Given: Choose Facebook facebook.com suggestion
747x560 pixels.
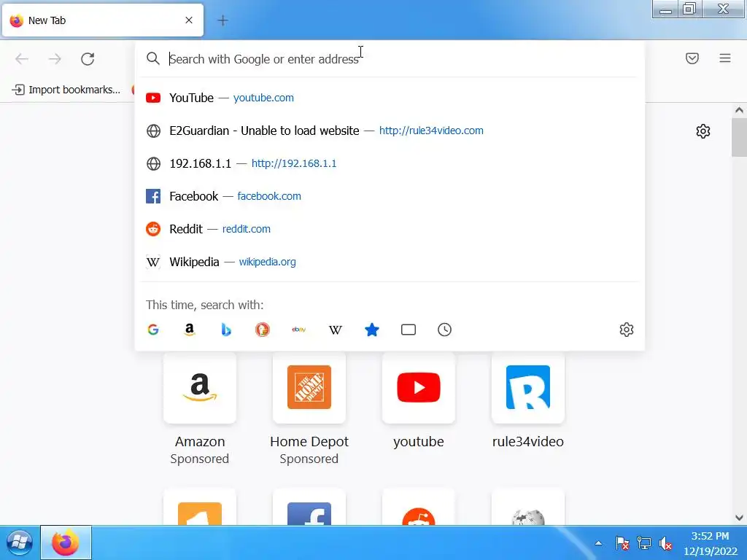Looking at the screenshot, I should (391, 196).
